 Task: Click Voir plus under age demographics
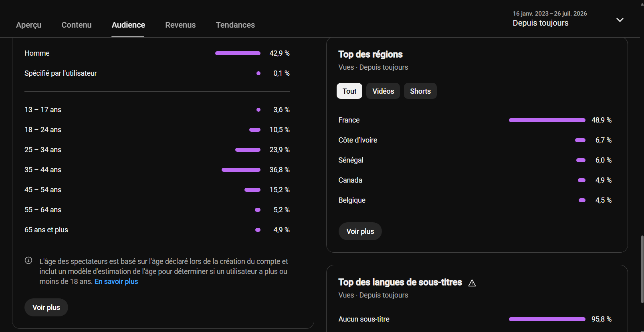pyautogui.click(x=46, y=307)
